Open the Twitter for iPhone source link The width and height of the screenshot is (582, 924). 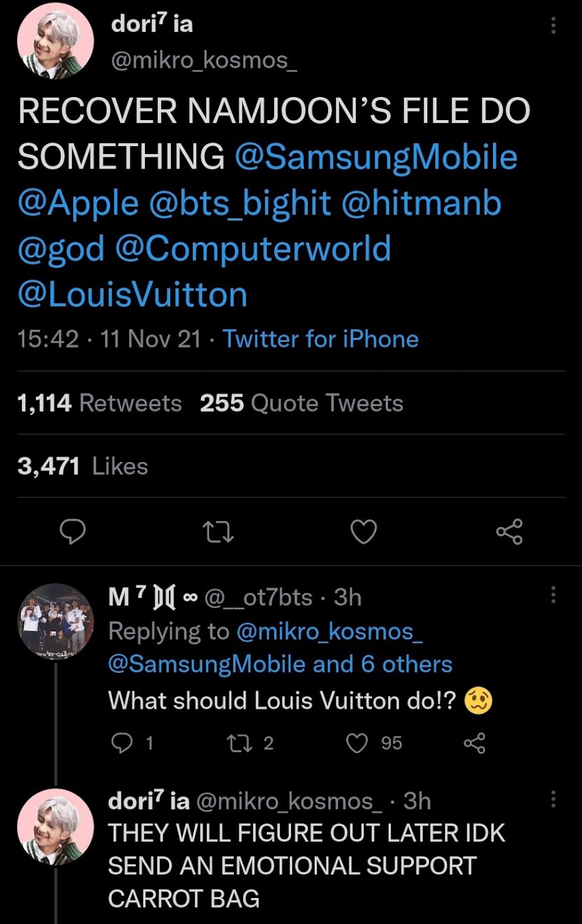click(x=321, y=339)
